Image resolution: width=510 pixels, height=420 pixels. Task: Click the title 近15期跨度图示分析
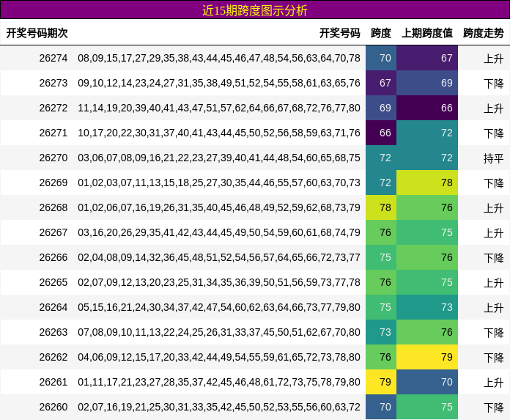(x=255, y=10)
